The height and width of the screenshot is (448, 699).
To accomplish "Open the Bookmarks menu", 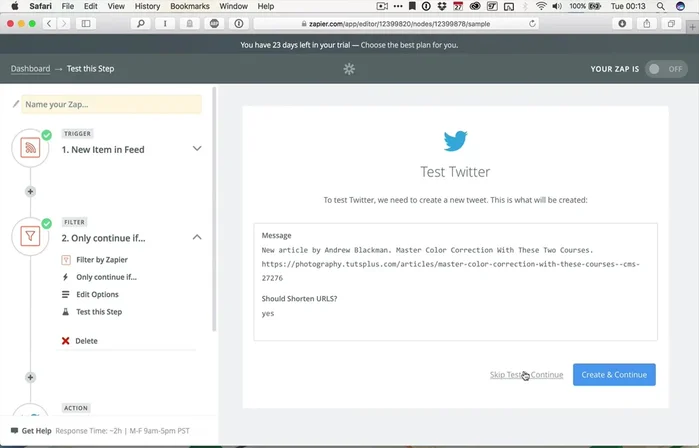I will 190,6.
